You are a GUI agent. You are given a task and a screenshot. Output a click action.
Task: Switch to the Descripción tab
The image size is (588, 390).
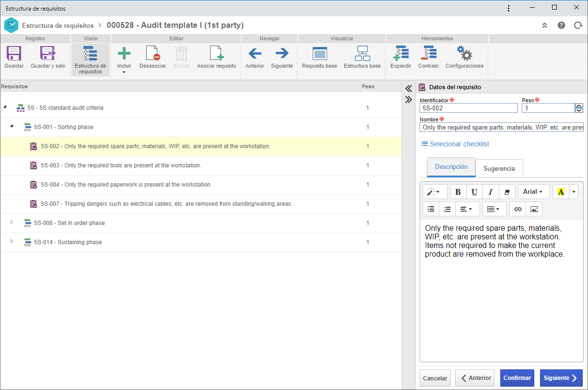451,167
